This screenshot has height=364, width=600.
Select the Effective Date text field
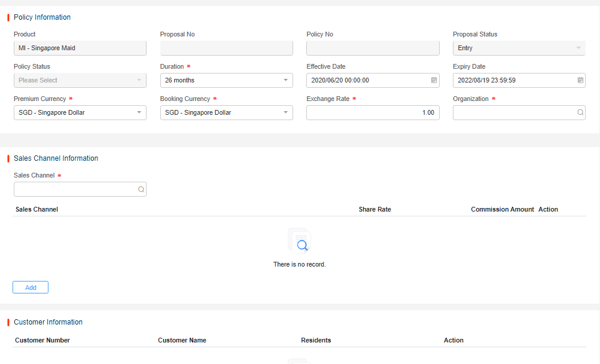366,80
